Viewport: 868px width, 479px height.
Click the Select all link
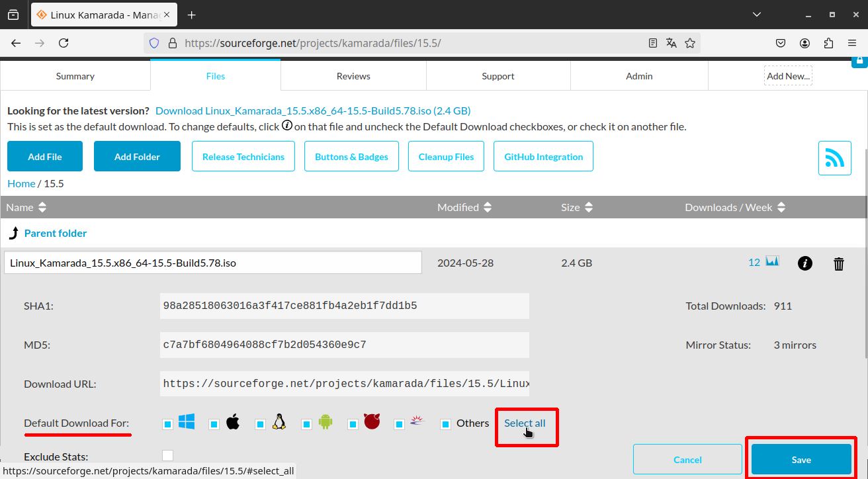(x=525, y=423)
